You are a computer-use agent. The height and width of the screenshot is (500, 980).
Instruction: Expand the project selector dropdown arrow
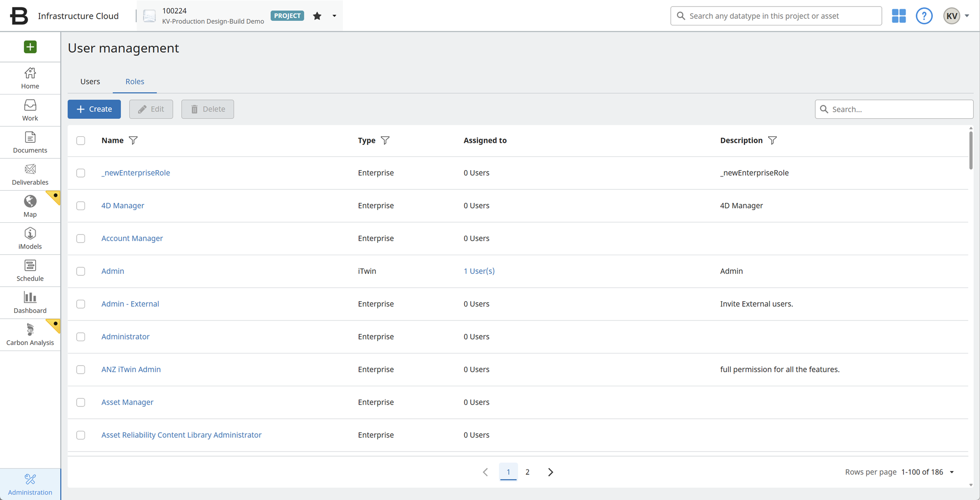[x=334, y=16]
